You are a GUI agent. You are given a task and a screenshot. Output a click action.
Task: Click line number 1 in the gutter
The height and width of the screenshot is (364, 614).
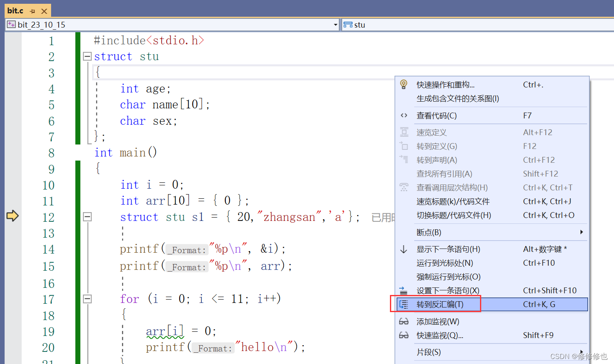coord(52,41)
